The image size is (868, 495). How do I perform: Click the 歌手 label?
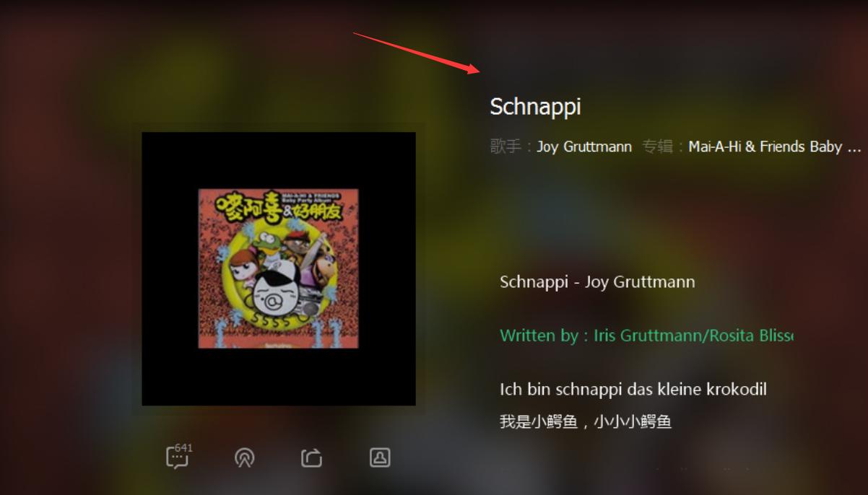[505, 146]
